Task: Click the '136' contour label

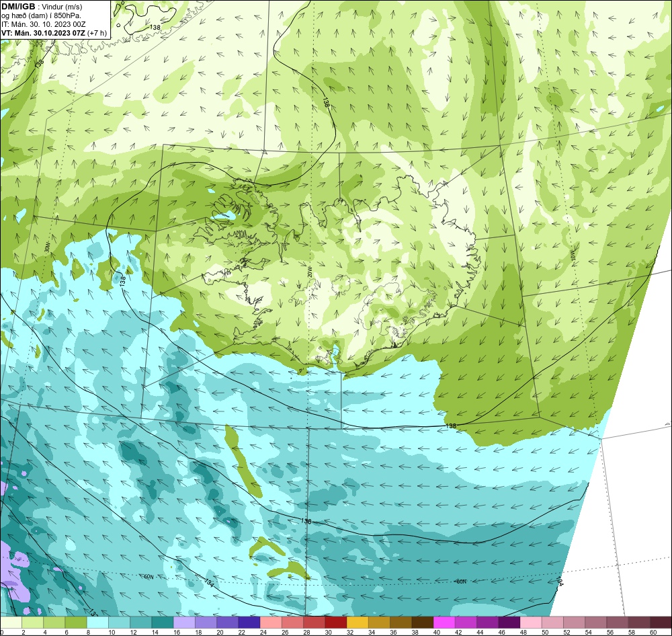Action: [x=306, y=522]
